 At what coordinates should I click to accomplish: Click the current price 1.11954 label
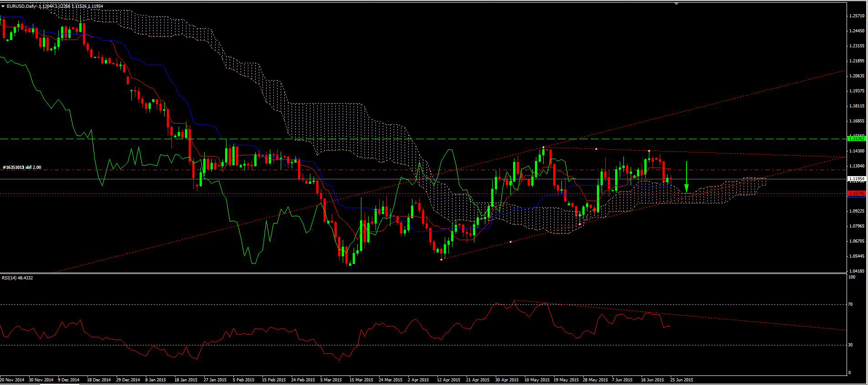point(857,179)
